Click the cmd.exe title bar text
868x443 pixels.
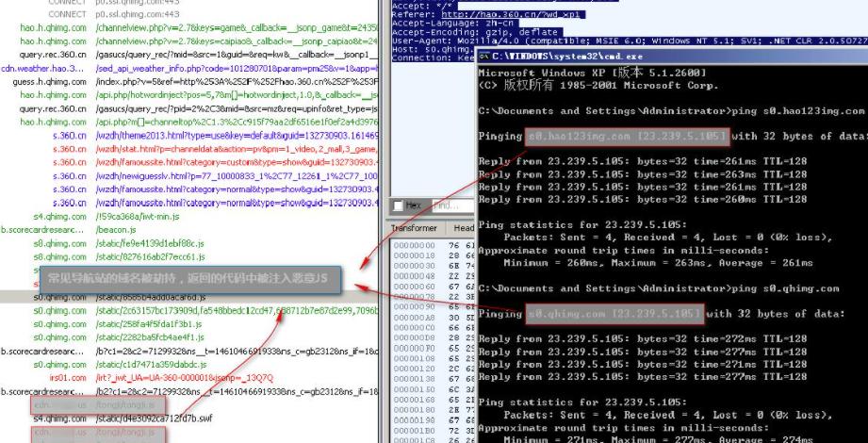tap(567, 56)
